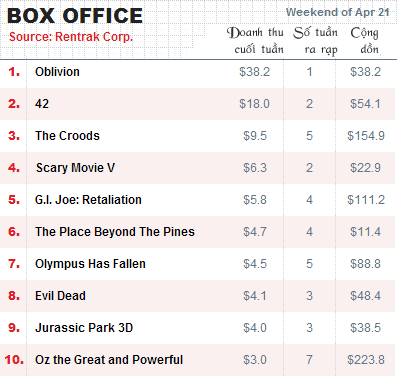Click the BOX OFFICE title heading
Viewport: 397px width, 376px height.
click(x=75, y=16)
